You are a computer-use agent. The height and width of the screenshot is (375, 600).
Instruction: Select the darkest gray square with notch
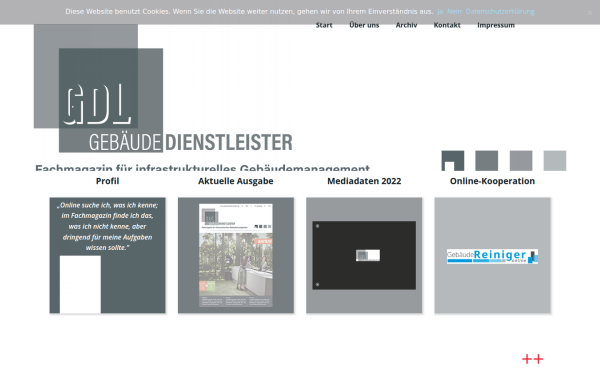[453, 161]
